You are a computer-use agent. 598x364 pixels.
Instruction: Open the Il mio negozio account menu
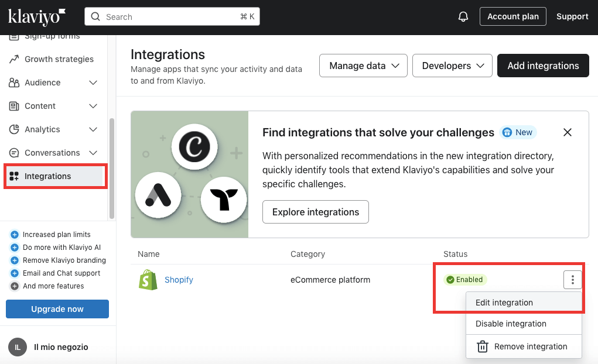point(61,347)
